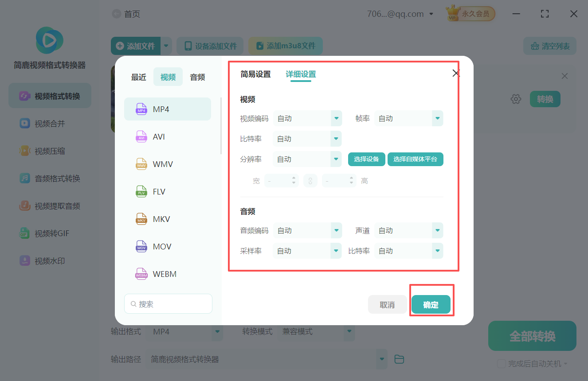Toggle the aspect ratio link between 宽 and 高
The height and width of the screenshot is (381, 588).
tap(310, 180)
